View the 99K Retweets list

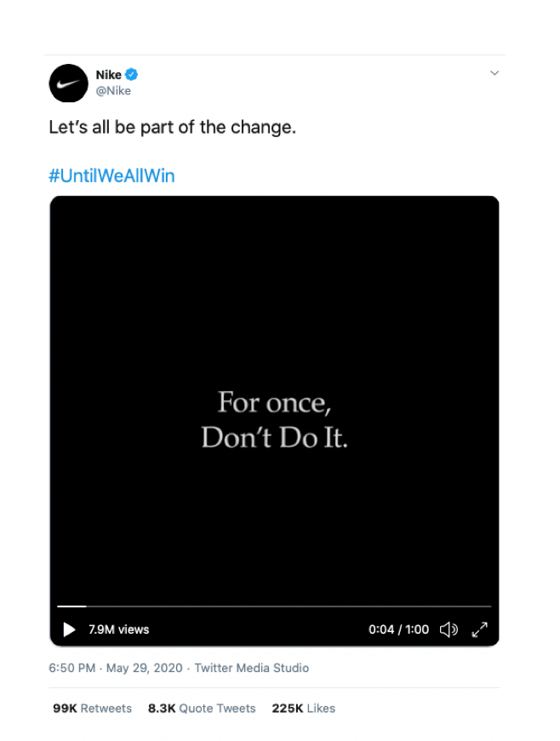click(92, 708)
